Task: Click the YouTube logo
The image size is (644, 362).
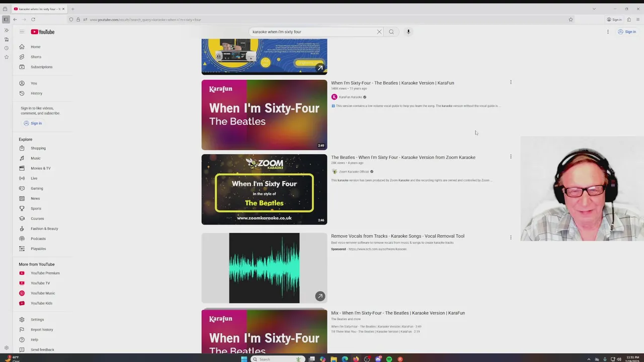Action: [43, 32]
